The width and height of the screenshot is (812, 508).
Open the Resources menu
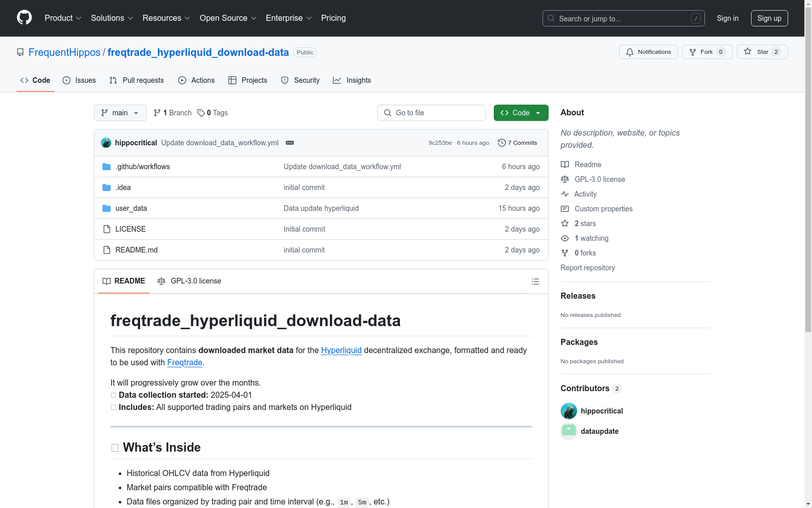tap(166, 18)
